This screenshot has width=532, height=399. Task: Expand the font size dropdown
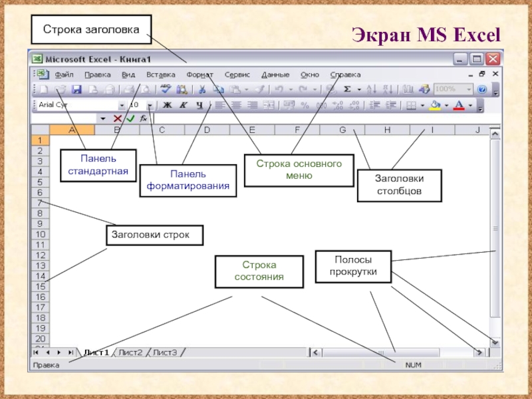[150, 105]
